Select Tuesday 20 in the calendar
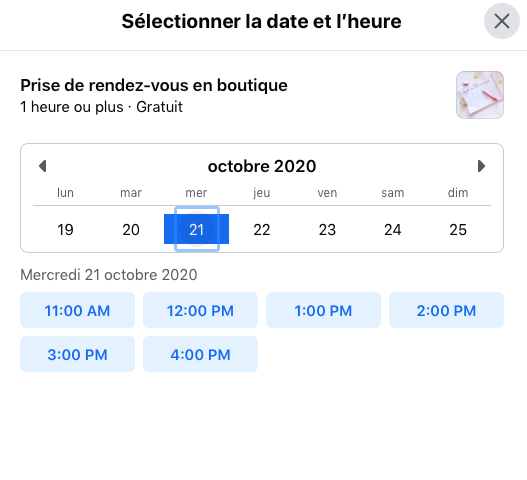527x480 pixels. pos(131,230)
